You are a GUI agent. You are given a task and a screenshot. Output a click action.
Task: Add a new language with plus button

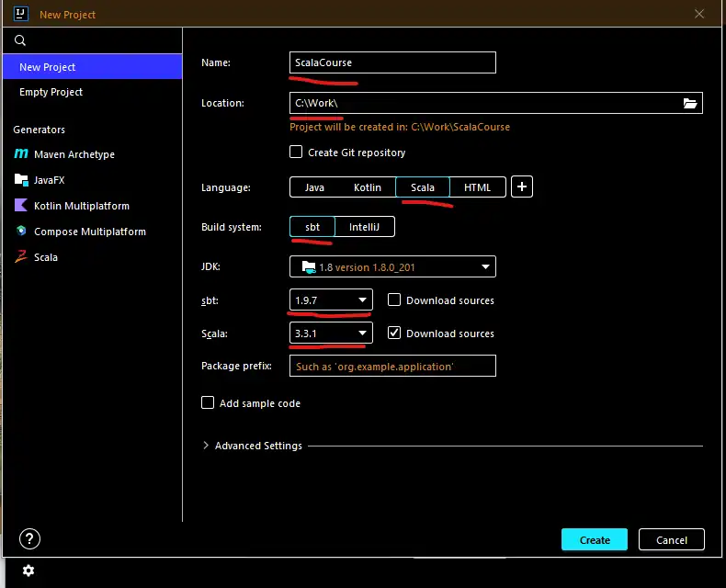522,187
